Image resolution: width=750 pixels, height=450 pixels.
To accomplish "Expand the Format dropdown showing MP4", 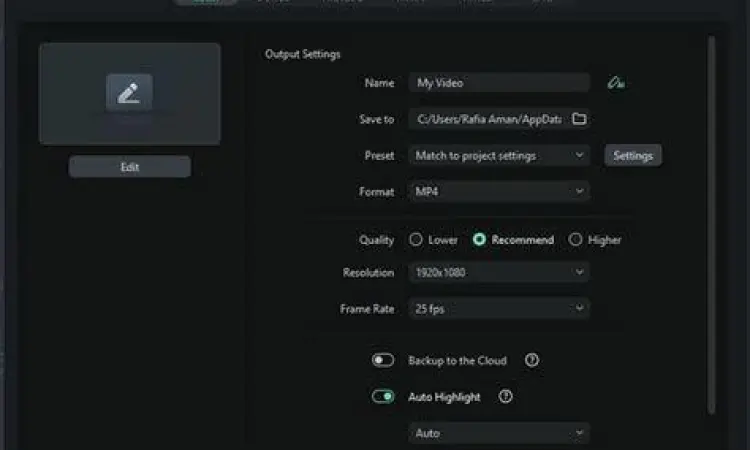I will click(x=498, y=191).
